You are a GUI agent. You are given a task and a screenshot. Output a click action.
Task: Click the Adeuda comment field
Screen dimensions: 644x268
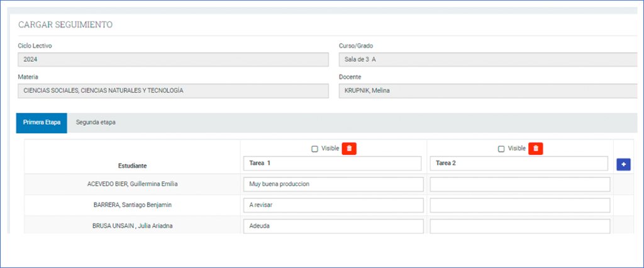coord(332,226)
